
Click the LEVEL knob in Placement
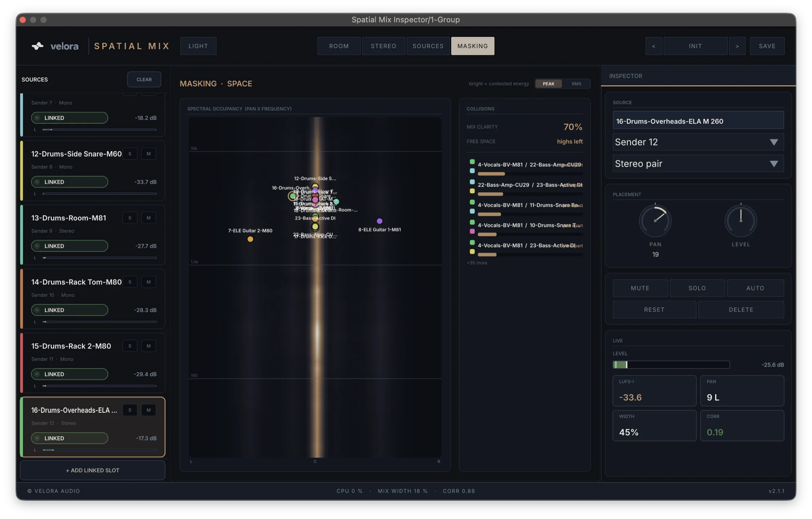pyautogui.click(x=741, y=221)
